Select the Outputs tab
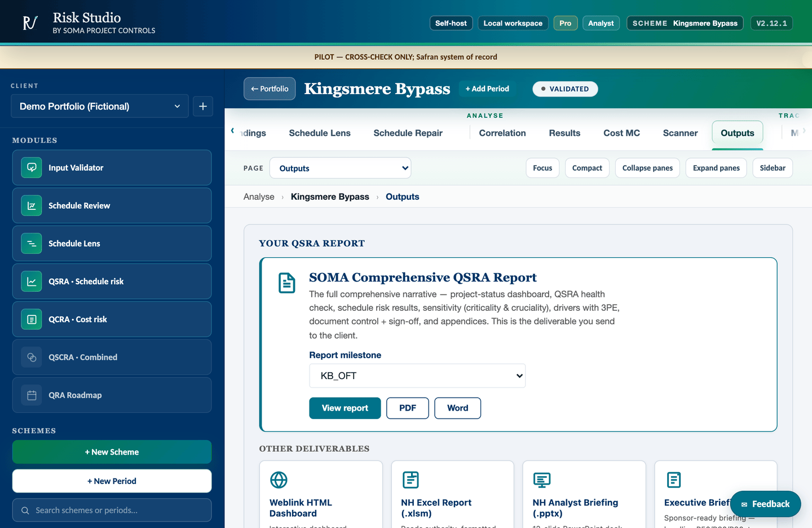 (738, 133)
